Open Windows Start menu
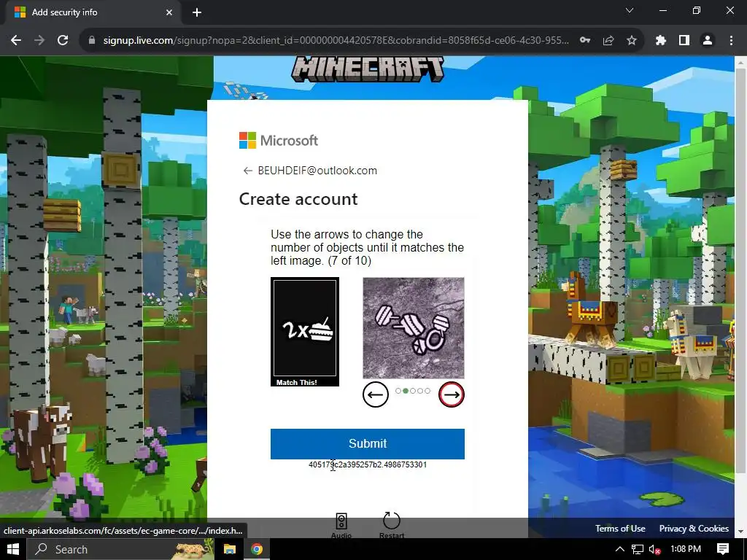This screenshot has width=747, height=560. click(x=13, y=549)
